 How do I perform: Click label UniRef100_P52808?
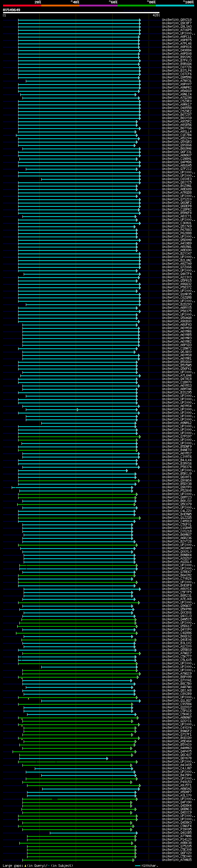point(177,491)
